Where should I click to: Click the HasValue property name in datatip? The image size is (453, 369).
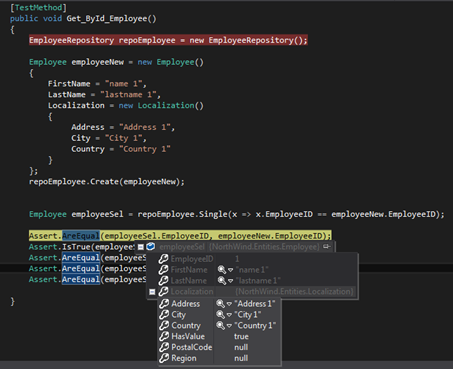(x=188, y=336)
